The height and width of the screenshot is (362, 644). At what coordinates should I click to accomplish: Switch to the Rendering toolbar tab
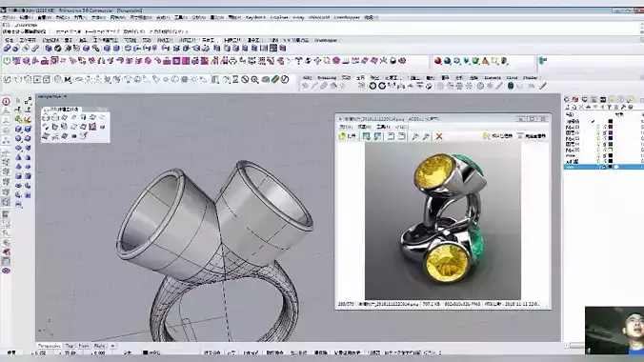coord(327,78)
